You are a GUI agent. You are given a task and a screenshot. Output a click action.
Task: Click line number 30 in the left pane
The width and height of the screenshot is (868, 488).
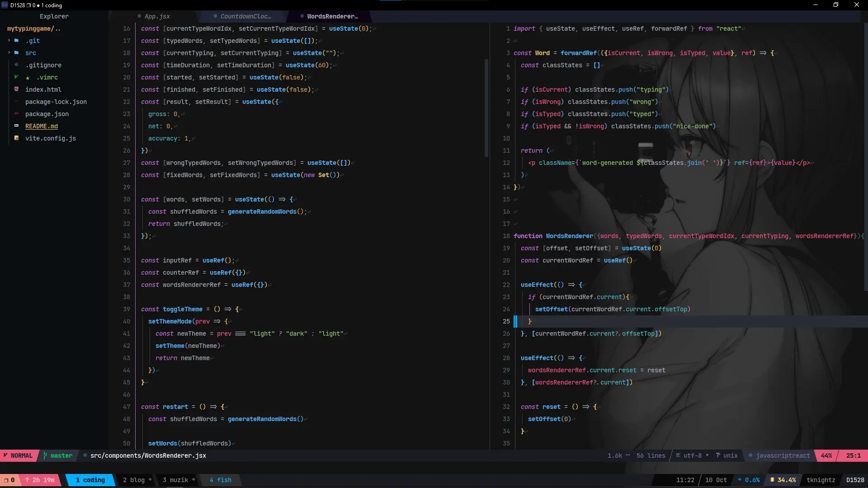(x=127, y=199)
